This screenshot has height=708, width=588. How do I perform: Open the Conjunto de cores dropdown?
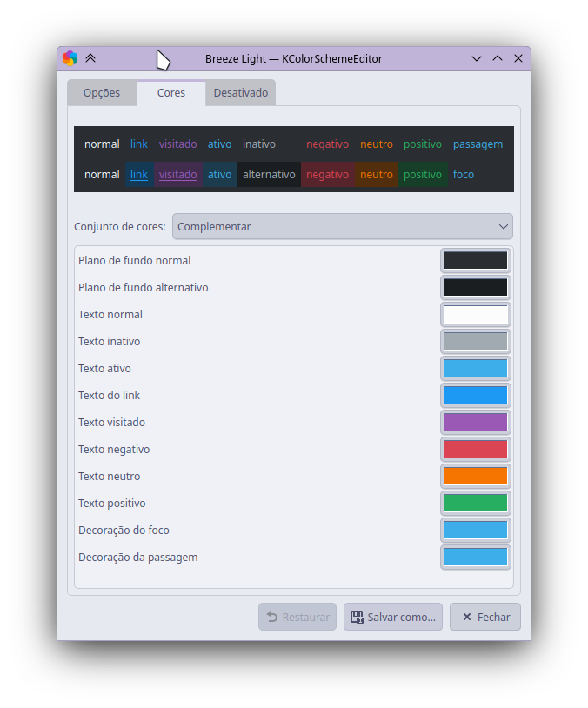(x=343, y=227)
